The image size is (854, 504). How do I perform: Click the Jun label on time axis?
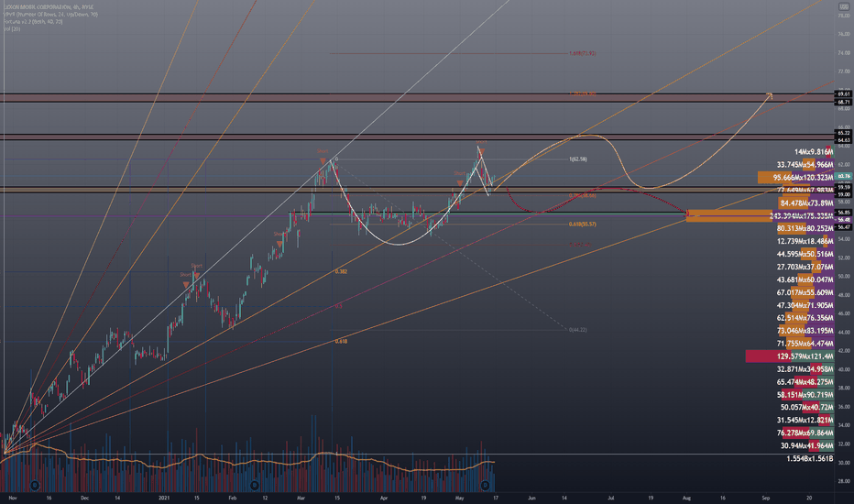(531, 498)
